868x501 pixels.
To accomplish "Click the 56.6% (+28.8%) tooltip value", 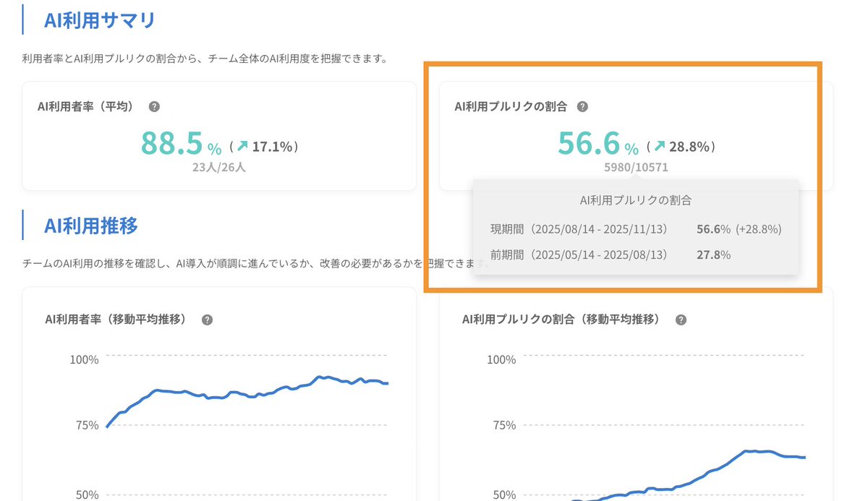I will (739, 229).
